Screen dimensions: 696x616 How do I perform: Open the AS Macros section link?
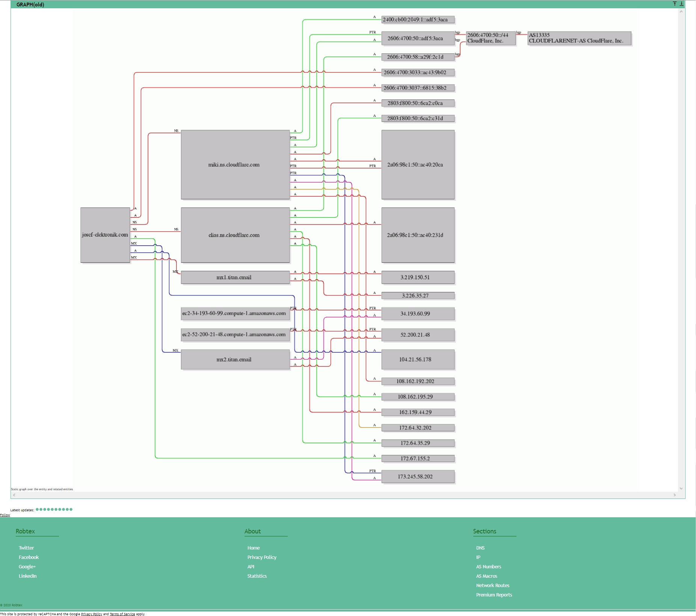pos(486,576)
